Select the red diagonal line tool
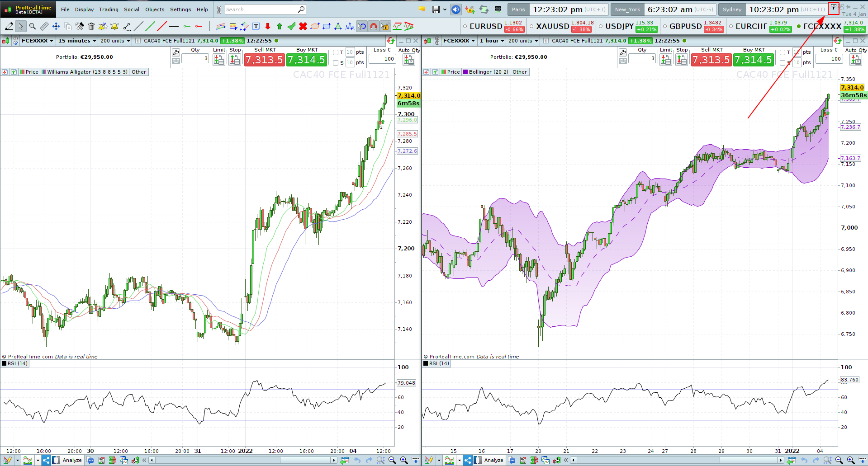Screen dimensions: 868x466 (162, 26)
